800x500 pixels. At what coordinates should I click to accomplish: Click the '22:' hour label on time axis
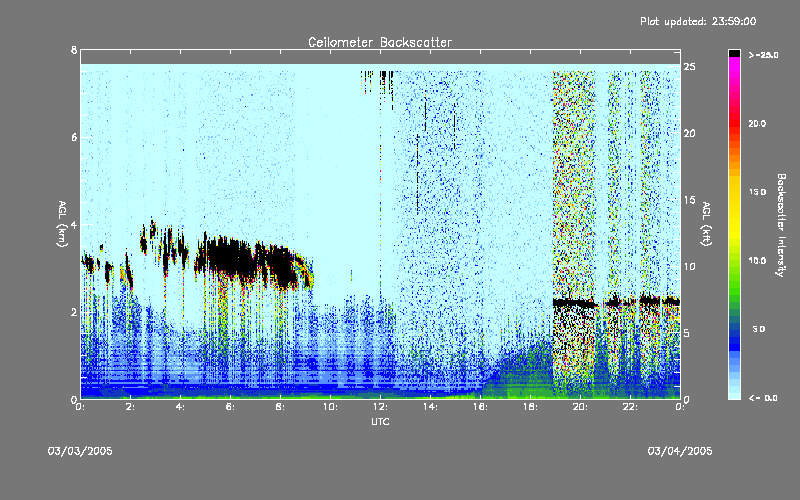click(630, 407)
